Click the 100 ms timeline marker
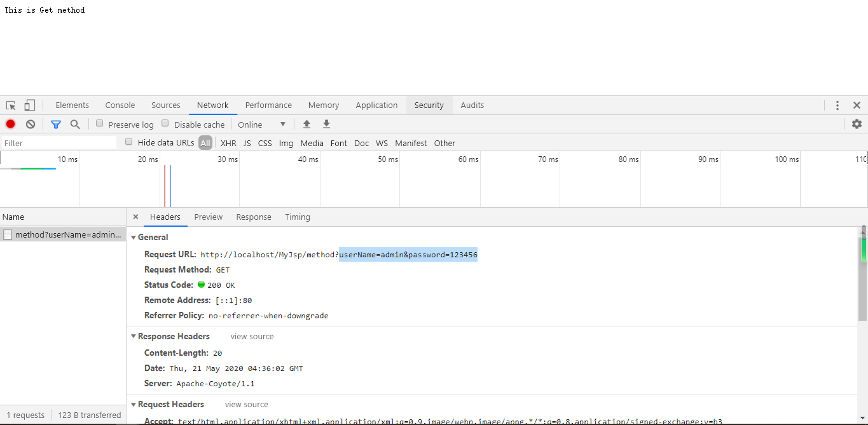 787,159
